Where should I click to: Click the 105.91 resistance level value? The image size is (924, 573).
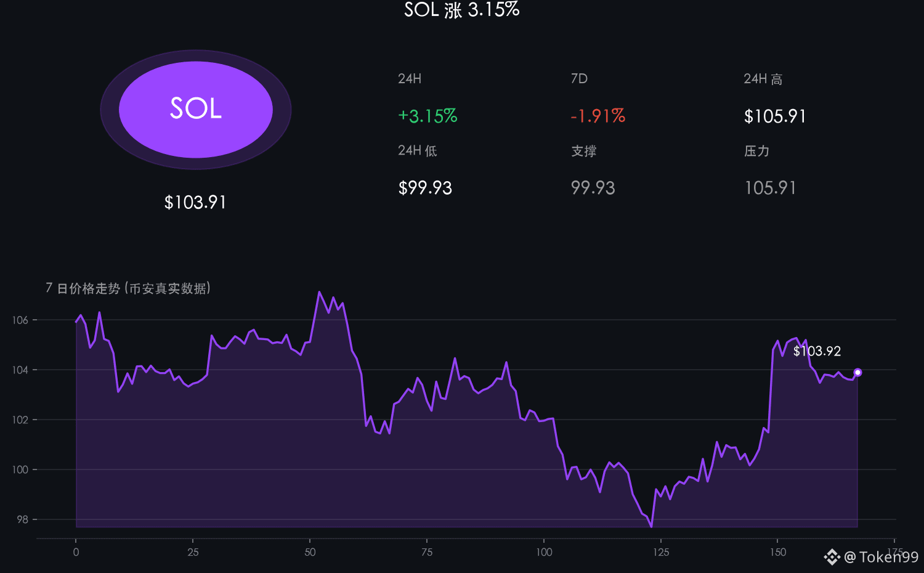point(770,188)
